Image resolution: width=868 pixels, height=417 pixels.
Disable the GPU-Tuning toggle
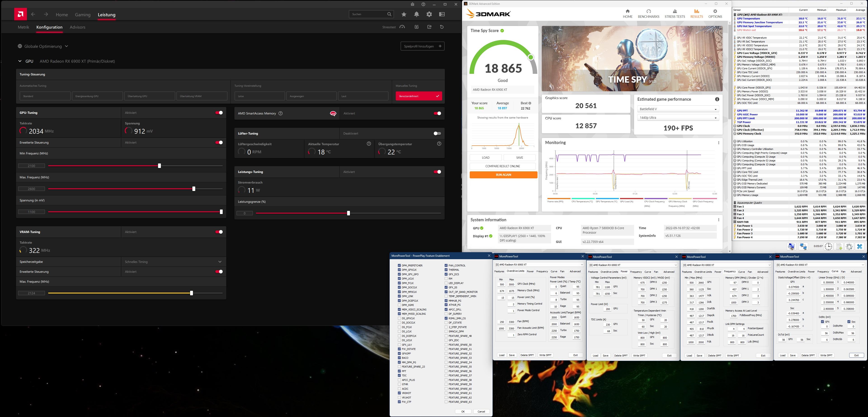(219, 113)
